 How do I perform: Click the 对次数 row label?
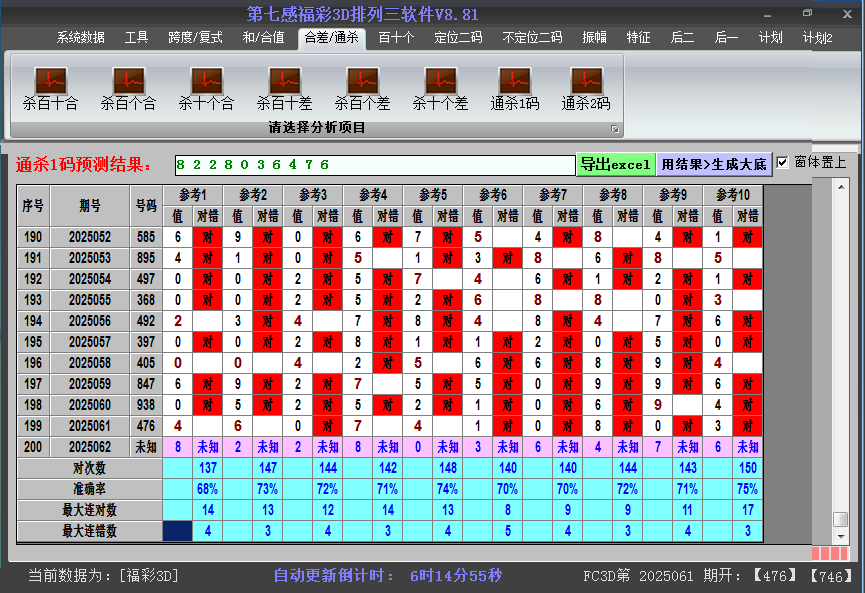89,468
